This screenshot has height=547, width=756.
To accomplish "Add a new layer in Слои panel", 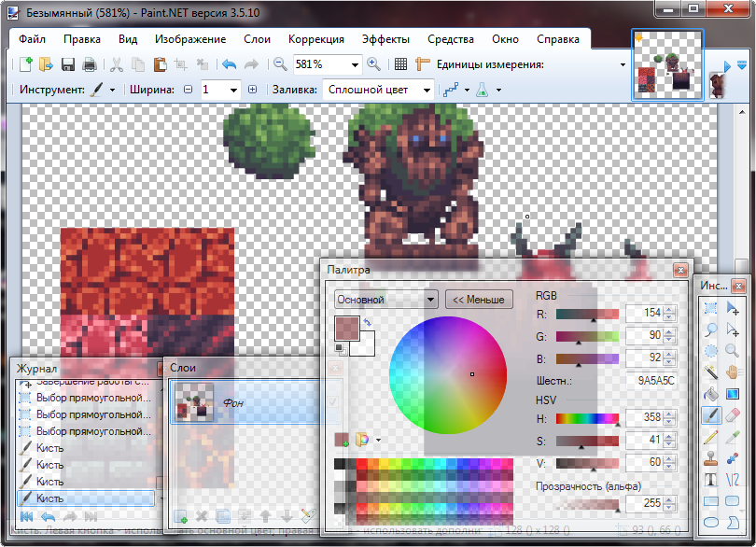I will (180, 515).
